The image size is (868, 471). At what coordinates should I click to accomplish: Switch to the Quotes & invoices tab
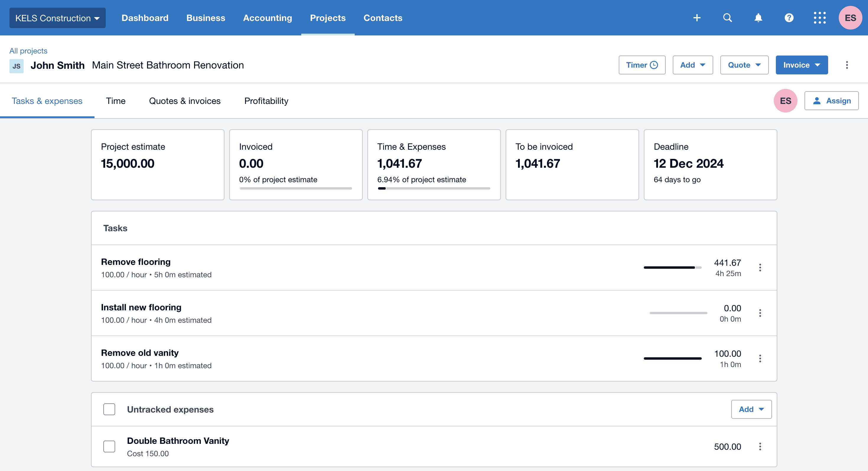click(184, 100)
